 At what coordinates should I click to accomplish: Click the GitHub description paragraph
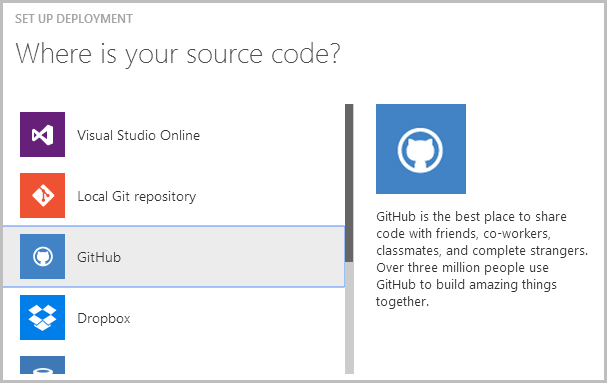point(482,259)
